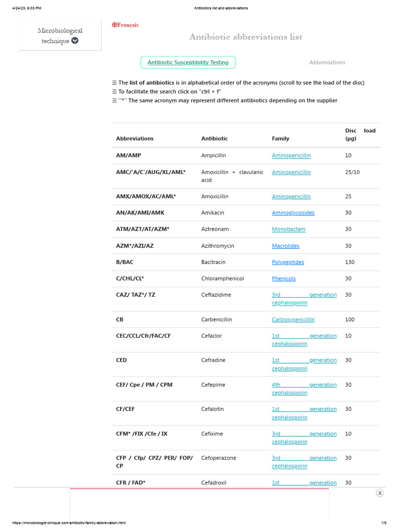Click the globe icon beside Français
Image resolution: width=399 pixels, height=532 pixels.
pos(114,25)
